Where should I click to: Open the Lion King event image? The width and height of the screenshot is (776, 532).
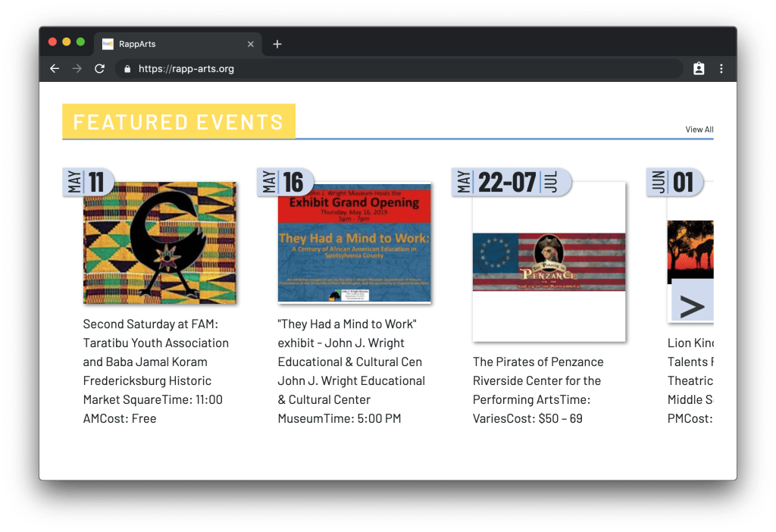point(690,252)
